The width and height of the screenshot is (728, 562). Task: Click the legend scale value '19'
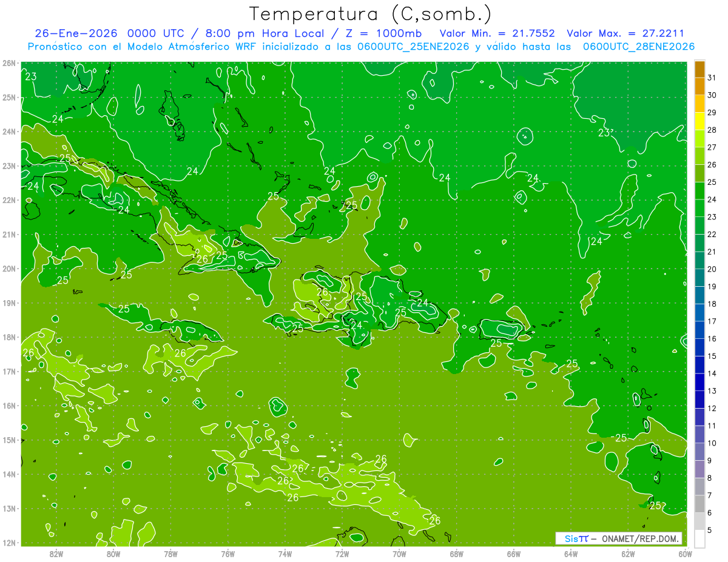pos(712,287)
